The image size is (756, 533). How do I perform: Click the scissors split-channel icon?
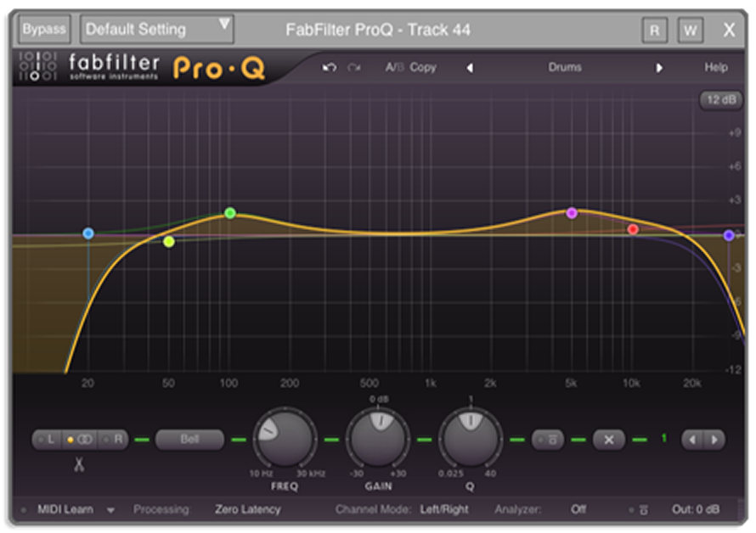coord(79,464)
